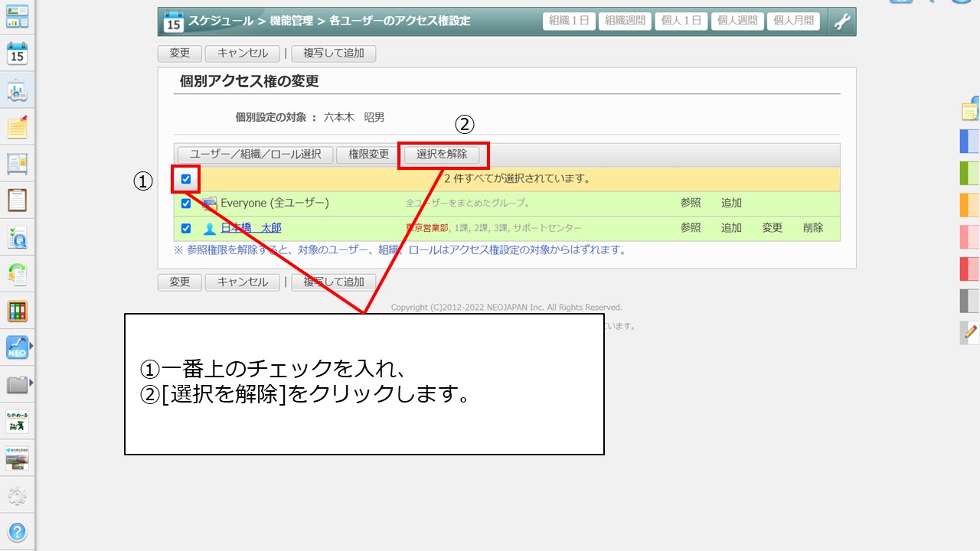Uncheck the Everyone (全ユーザー) checkbox
Image resolution: width=980 pixels, height=551 pixels.
point(186,204)
